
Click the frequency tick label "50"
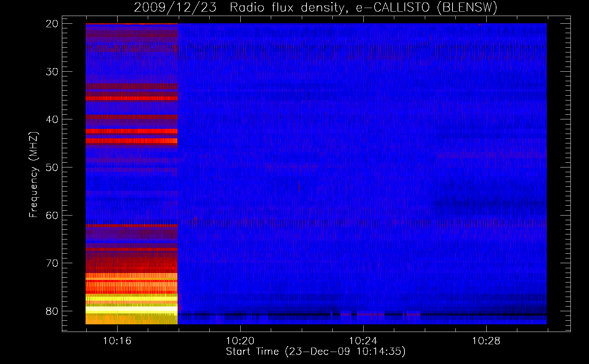[52, 167]
